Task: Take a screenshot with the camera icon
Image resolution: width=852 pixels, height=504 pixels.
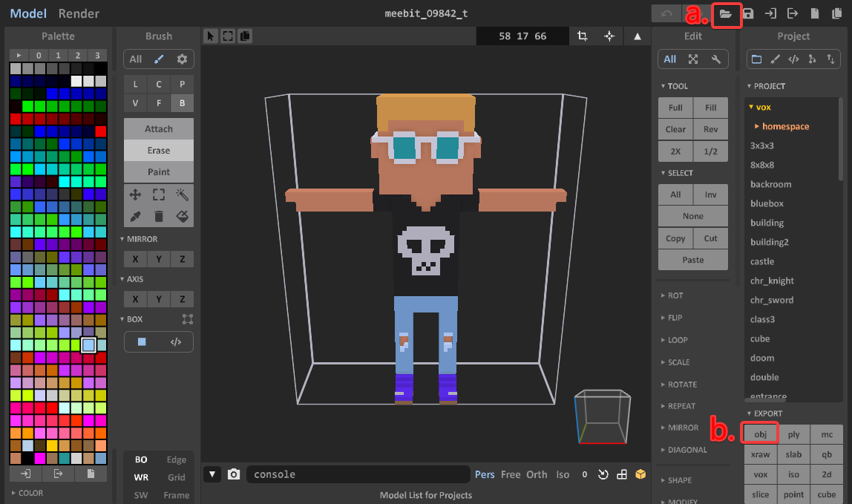Action: [234, 474]
